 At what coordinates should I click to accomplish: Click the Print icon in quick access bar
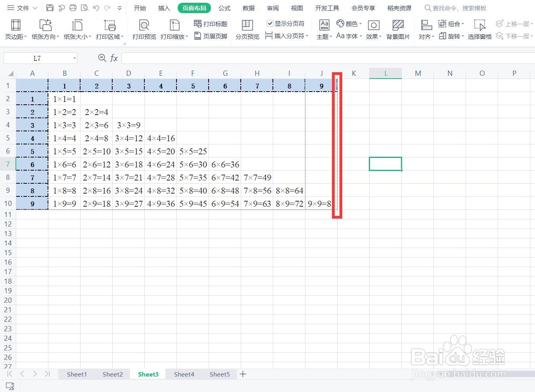click(73, 8)
